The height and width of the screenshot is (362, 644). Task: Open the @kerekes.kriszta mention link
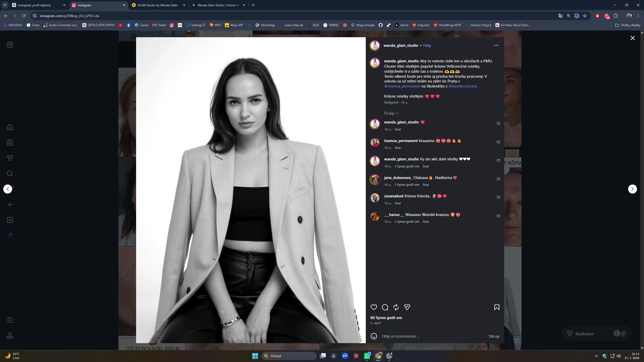[x=463, y=86]
